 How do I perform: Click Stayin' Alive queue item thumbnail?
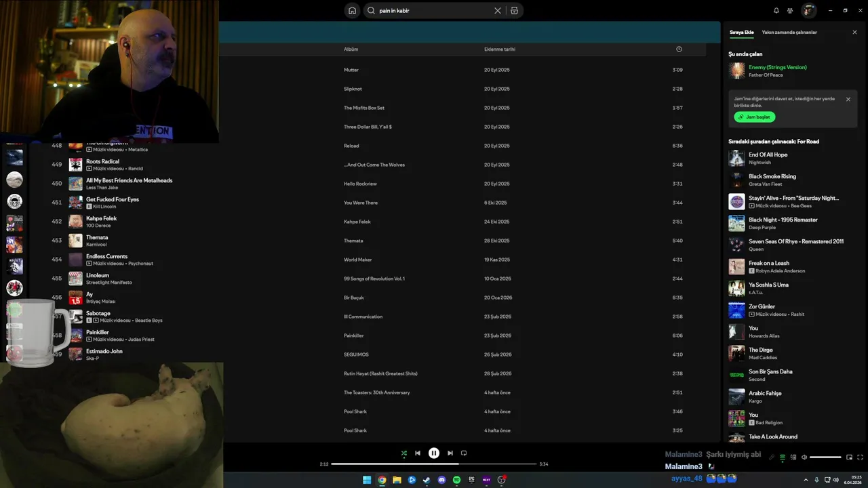click(x=736, y=201)
